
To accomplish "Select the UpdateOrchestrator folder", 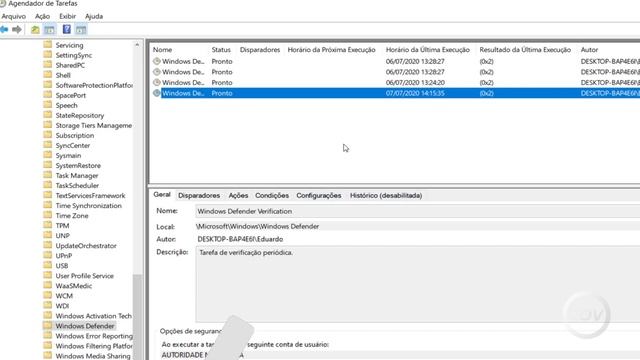I will (86, 246).
